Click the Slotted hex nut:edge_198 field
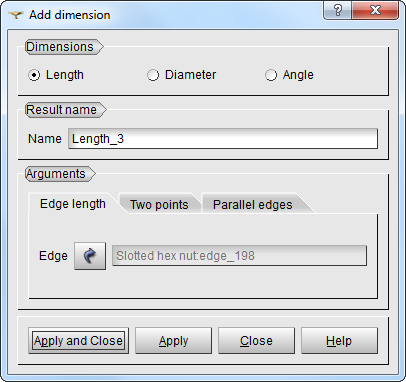 (x=239, y=256)
